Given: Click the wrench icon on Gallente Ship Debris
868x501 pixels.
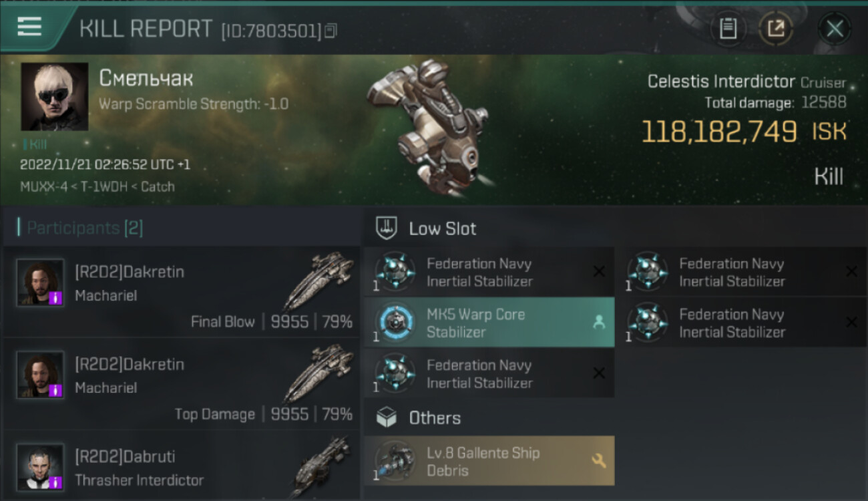Looking at the screenshot, I should 598,461.
